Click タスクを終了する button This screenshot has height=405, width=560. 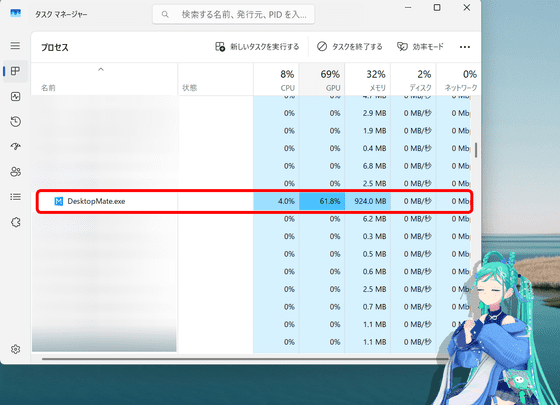point(349,47)
